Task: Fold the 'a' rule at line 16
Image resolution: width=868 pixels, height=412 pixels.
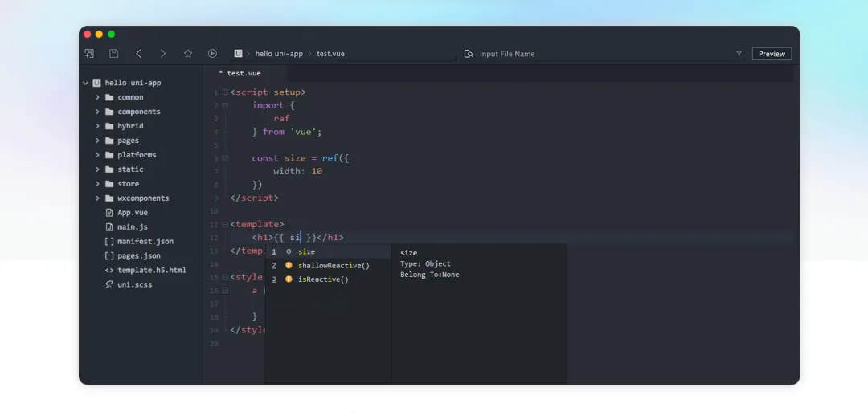Action: pos(225,291)
